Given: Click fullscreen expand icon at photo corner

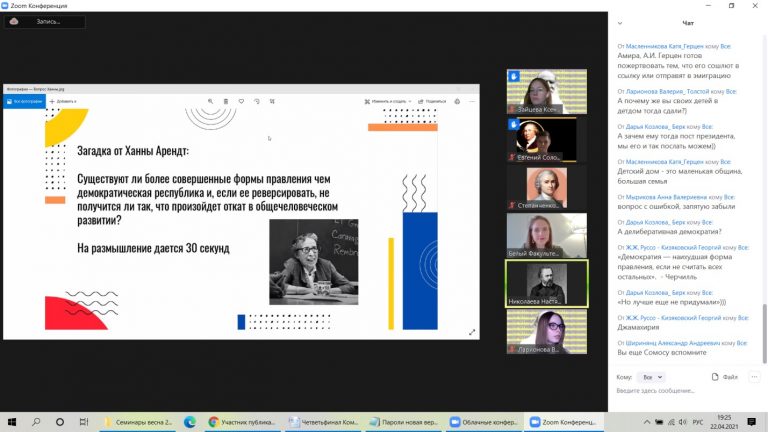Looking at the screenshot, I should click(x=472, y=332).
